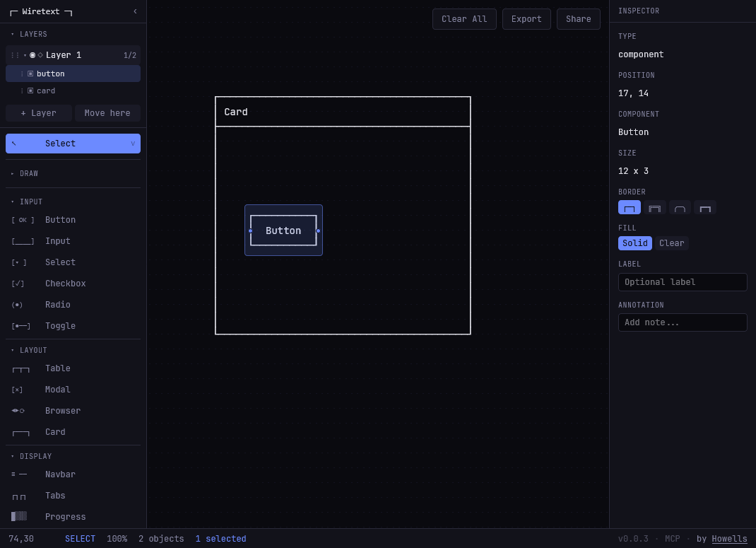The image size is (756, 548).
Task: Choose the double-line border style
Action: 654,208
